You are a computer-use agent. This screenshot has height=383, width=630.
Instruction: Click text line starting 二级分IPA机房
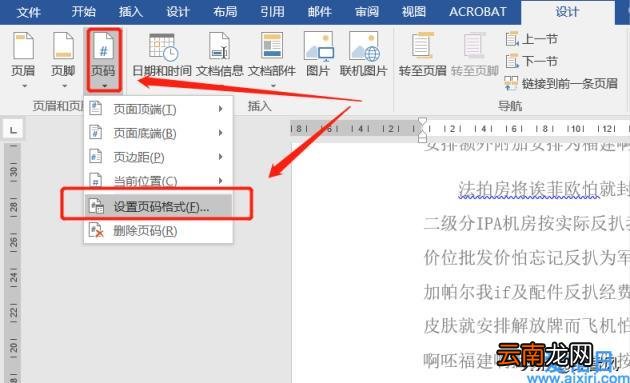click(x=527, y=223)
